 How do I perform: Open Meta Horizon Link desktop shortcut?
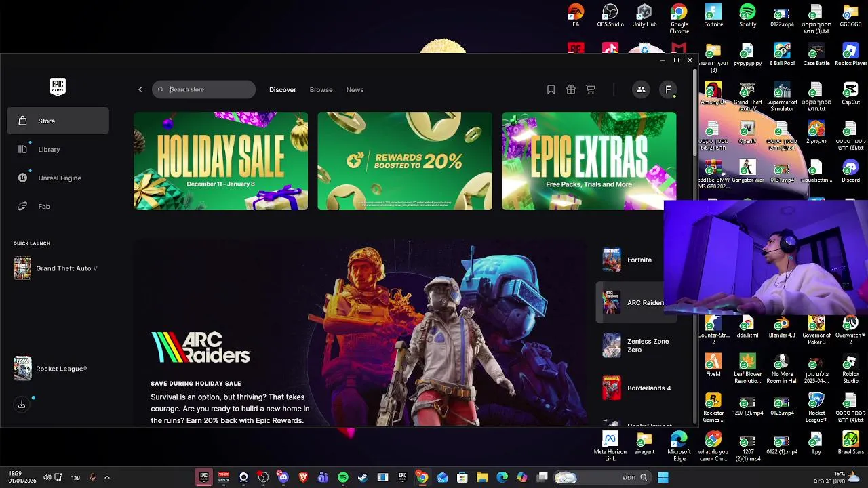coord(610,447)
